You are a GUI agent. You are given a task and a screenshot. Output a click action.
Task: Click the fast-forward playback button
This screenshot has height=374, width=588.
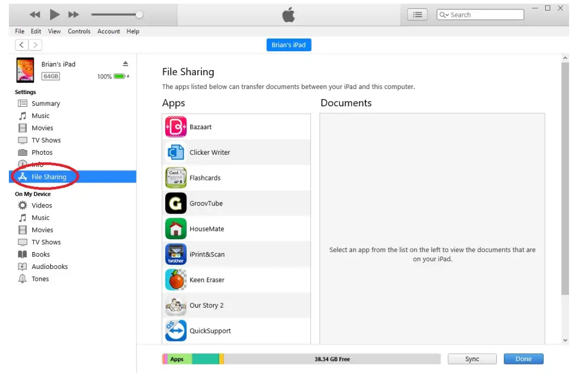73,14
